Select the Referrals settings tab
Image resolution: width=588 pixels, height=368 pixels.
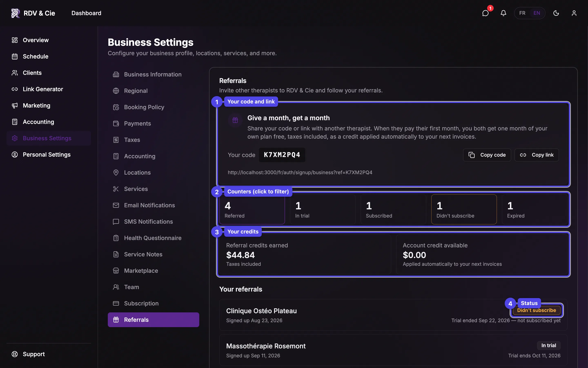153,320
